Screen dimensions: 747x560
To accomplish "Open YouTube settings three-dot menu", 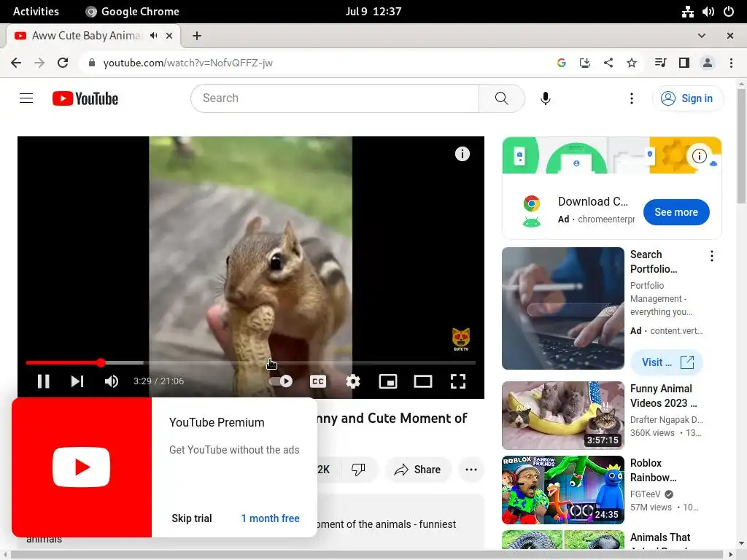I will [x=632, y=98].
